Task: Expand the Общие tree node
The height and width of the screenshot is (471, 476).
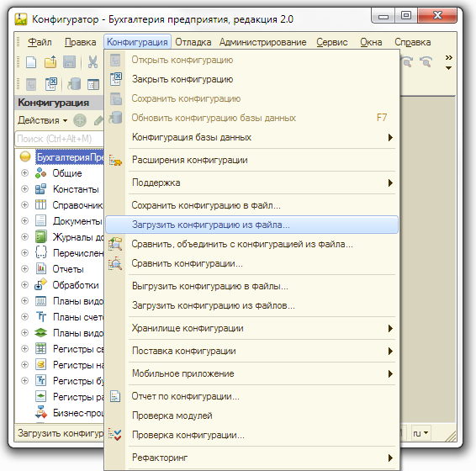Action: coord(24,172)
